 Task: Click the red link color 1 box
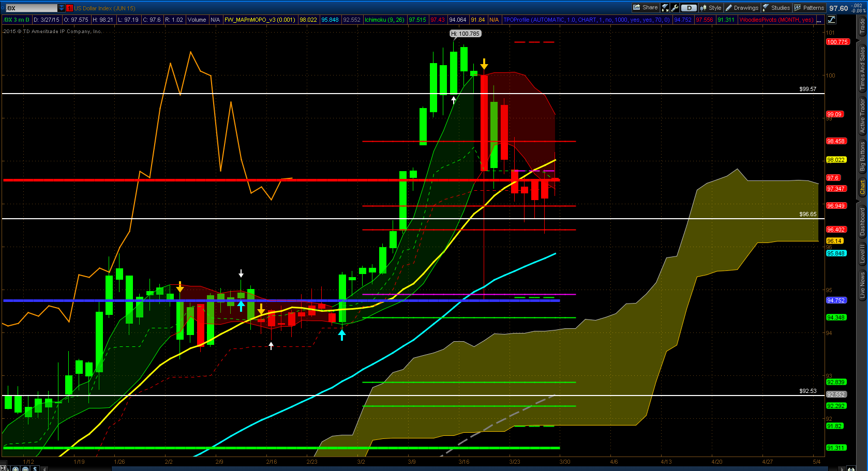tap(69, 8)
